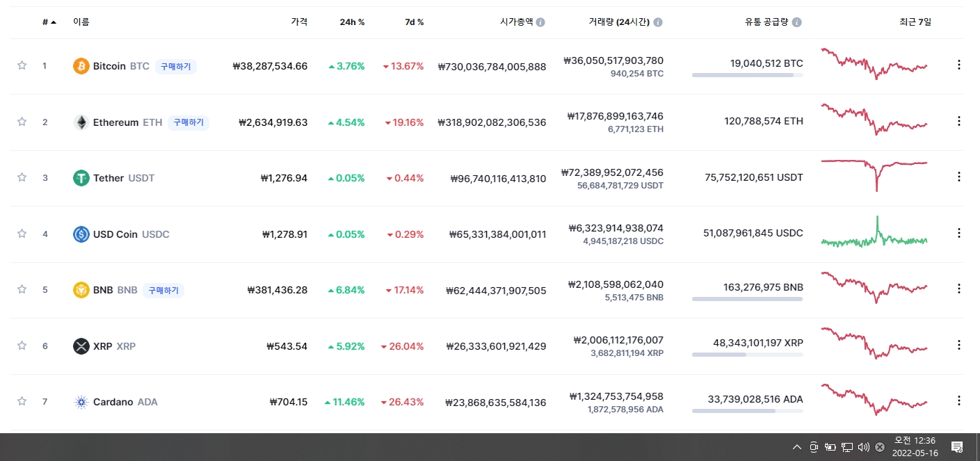
Task: Click the Ethereum coin logo
Action: tap(81, 122)
